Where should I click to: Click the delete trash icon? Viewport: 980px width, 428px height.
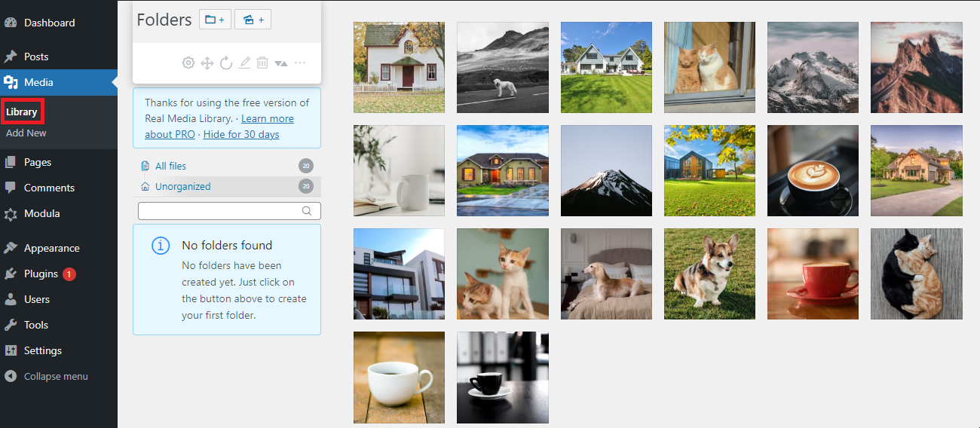(x=262, y=63)
